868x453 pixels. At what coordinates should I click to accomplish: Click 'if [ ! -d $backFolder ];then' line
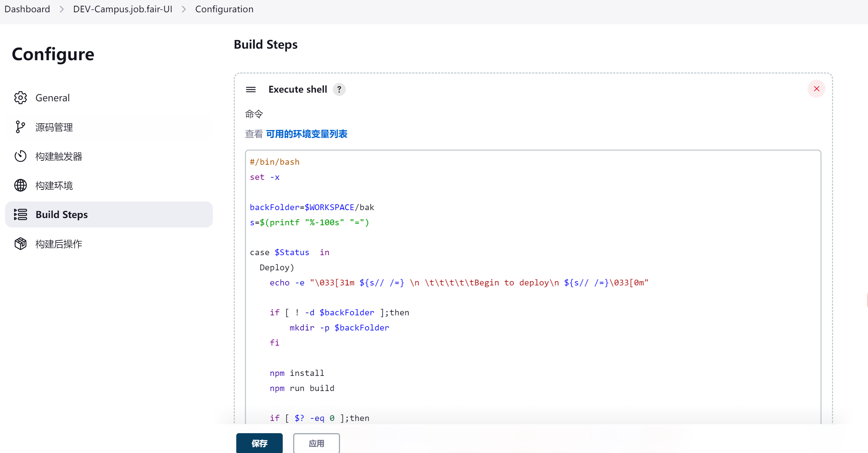click(339, 312)
